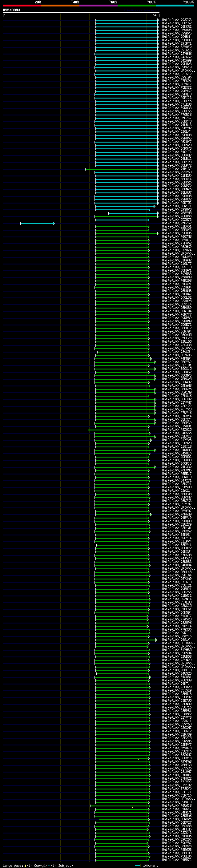The width and height of the screenshot is (197, 868).
Task: Open hit UniRef100_A6N171
Action: (x=176, y=206)
